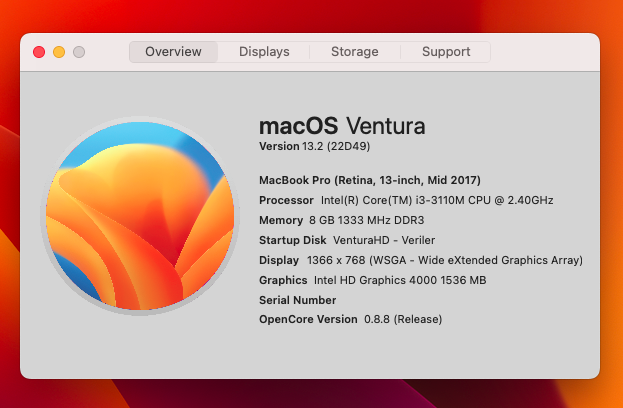The height and width of the screenshot is (408, 623).
Task: Close the About This Mac window
Action: coord(39,52)
